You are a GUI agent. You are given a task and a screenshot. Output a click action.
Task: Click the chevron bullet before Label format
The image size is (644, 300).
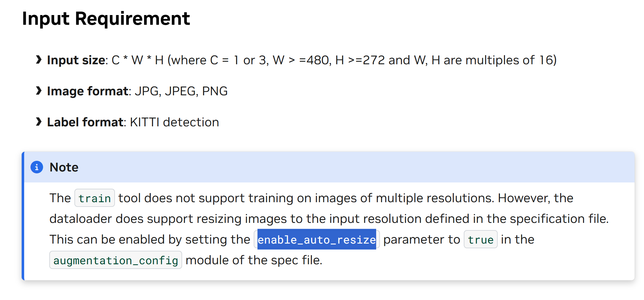tap(39, 122)
